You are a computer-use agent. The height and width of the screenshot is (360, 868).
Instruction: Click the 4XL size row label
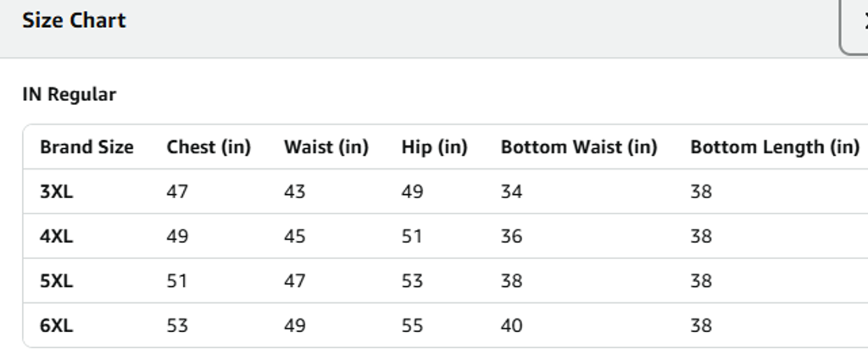57,236
